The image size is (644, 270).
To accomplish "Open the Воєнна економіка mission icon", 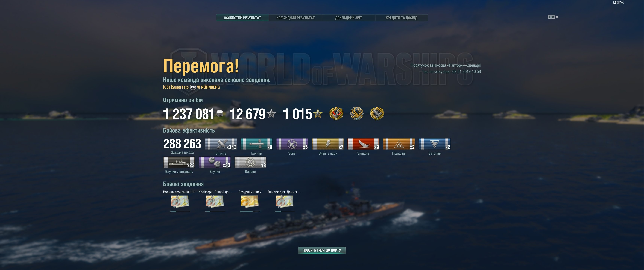I will pos(180,201).
